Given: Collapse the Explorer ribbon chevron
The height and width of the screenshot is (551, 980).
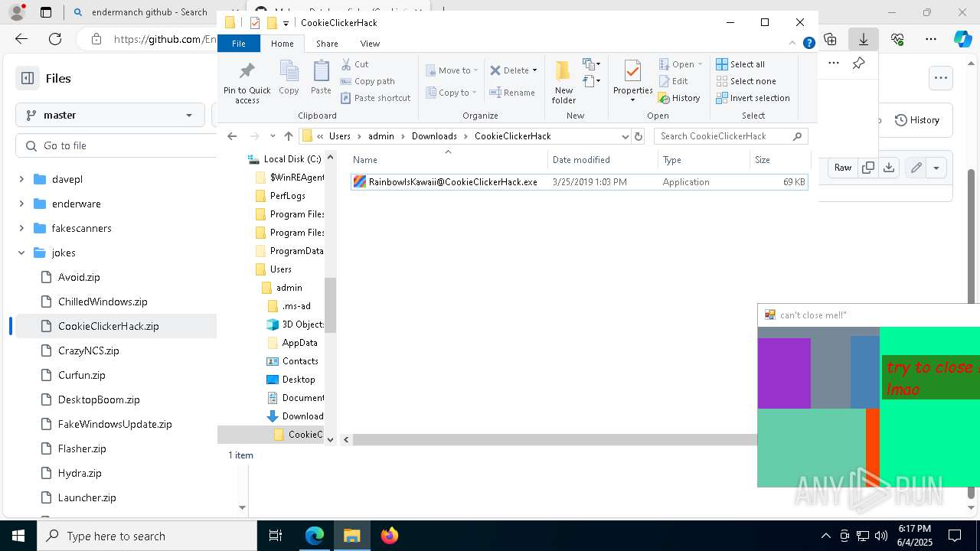Looking at the screenshot, I should [793, 44].
